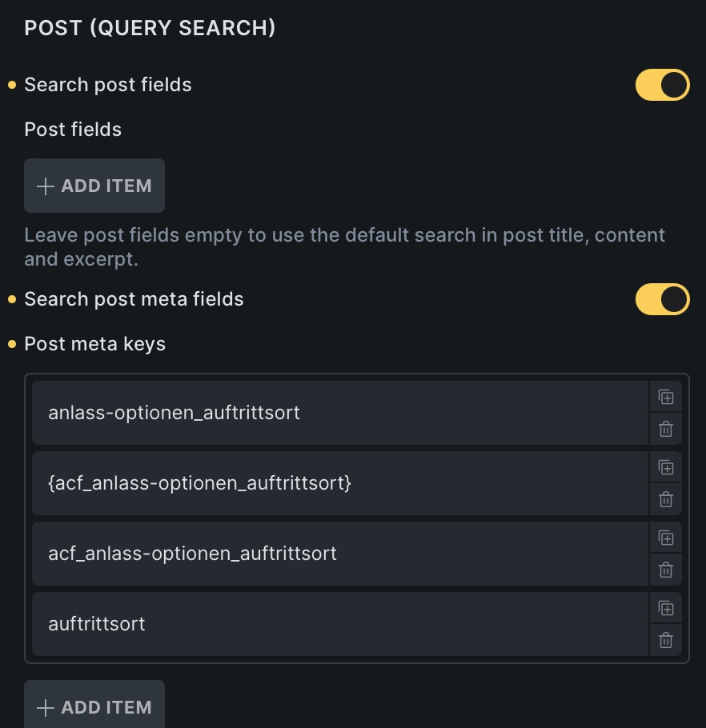Duplicate the acf_anlass-optionen_auftrittsort item

point(665,538)
